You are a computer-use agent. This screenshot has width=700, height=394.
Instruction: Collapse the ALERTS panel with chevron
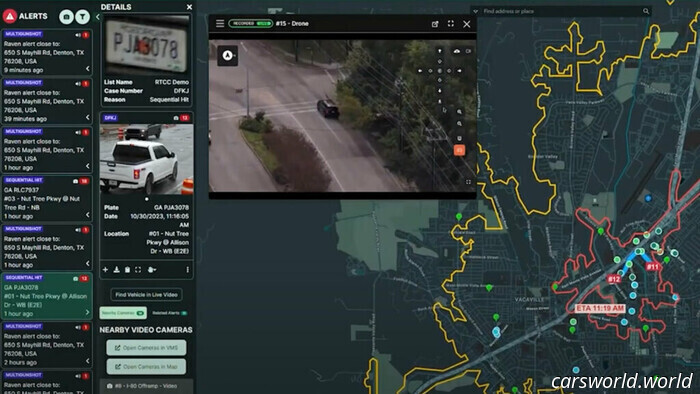(x=97, y=17)
